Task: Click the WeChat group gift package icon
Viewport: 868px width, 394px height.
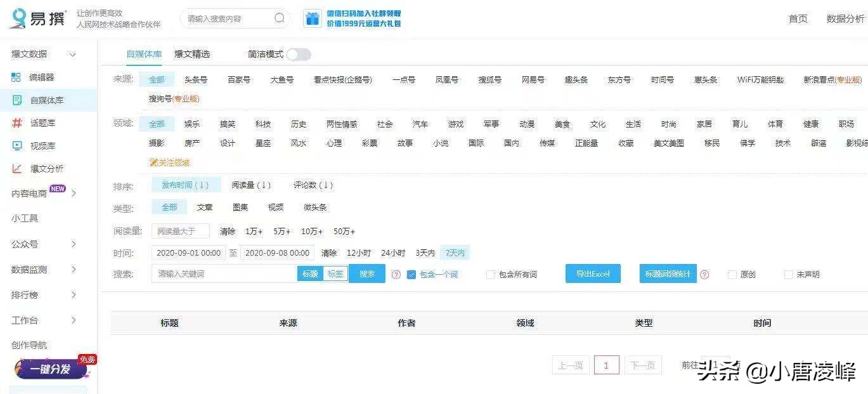Action: pos(311,18)
